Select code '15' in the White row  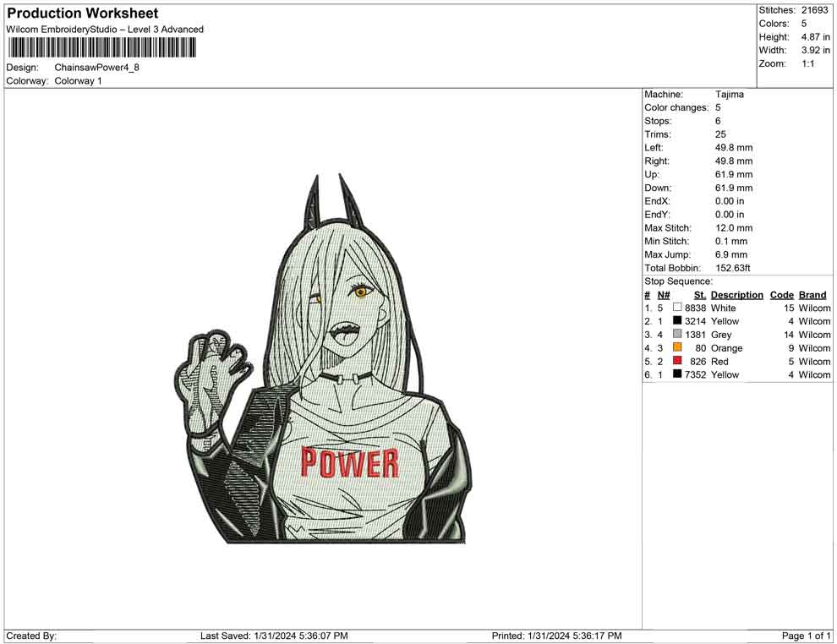click(789, 308)
